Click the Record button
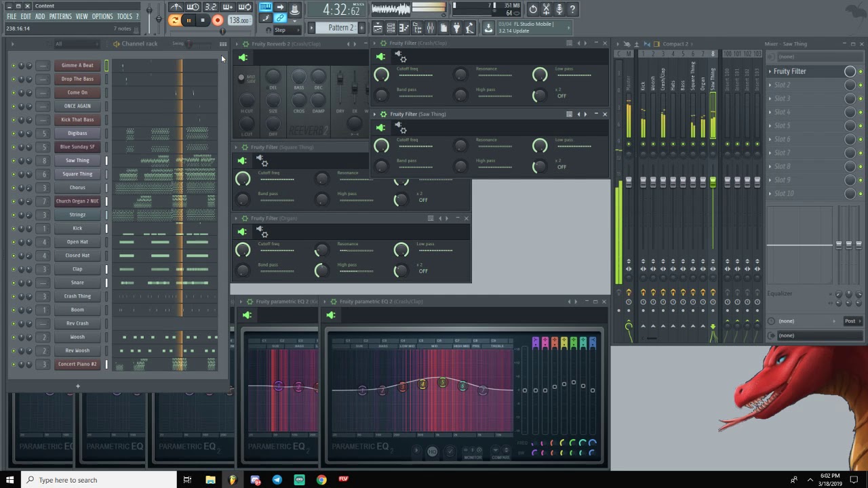 click(x=218, y=20)
